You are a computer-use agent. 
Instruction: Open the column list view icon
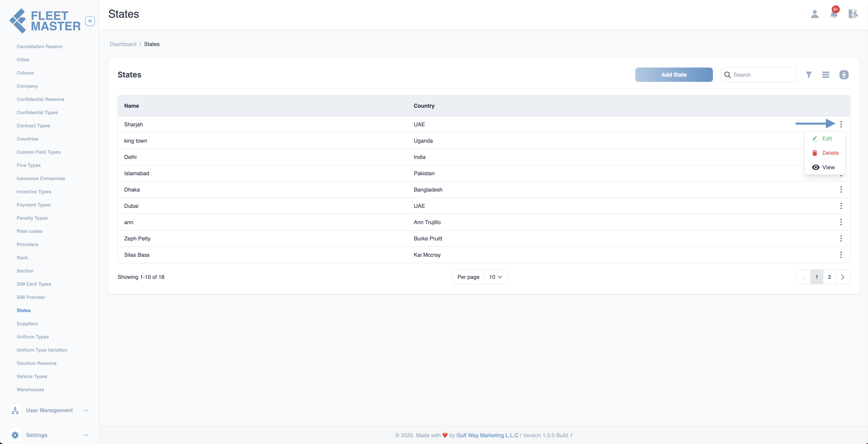coord(825,75)
